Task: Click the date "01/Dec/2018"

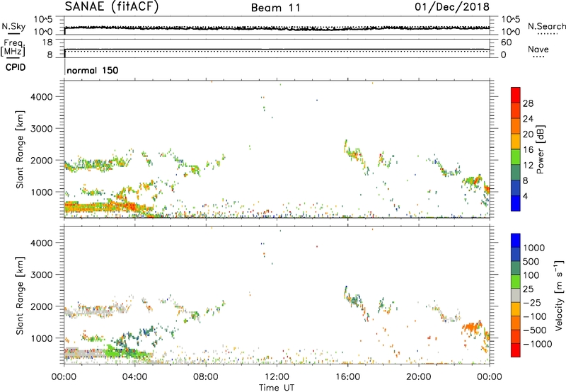Action: (x=452, y=7)
